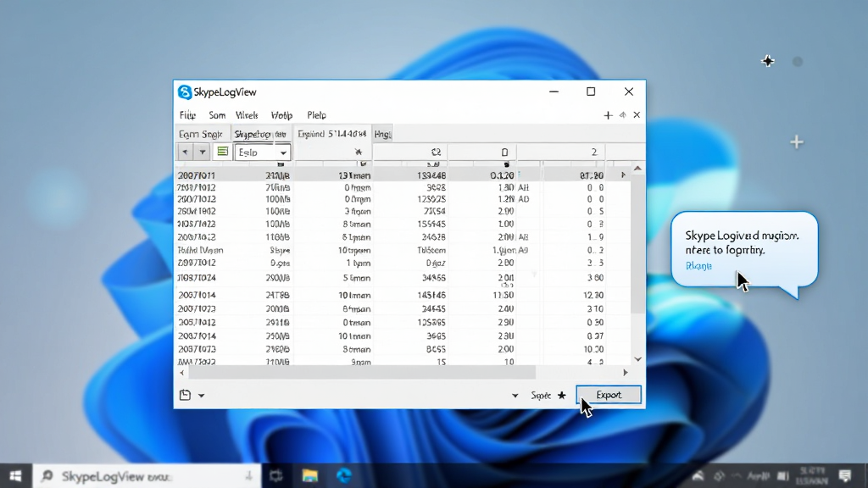Select the table cell reading "145146"
The width and height of the screenshot is (868, 488).
pos(431,295)
